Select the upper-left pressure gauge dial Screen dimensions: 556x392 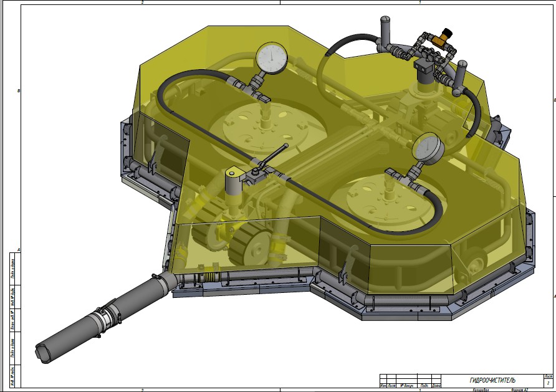[272, 57]
